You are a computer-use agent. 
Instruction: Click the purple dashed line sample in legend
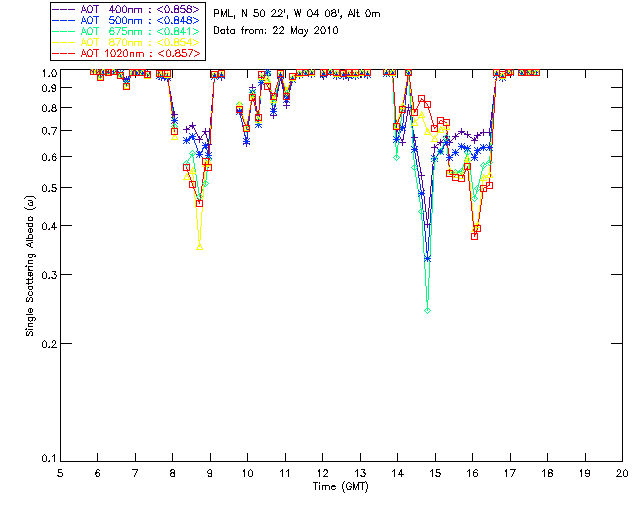tap(64, 9)
